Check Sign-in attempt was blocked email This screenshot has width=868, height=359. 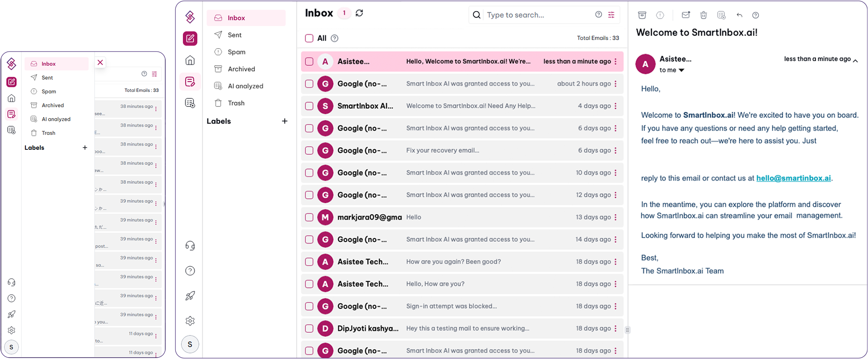309,306
